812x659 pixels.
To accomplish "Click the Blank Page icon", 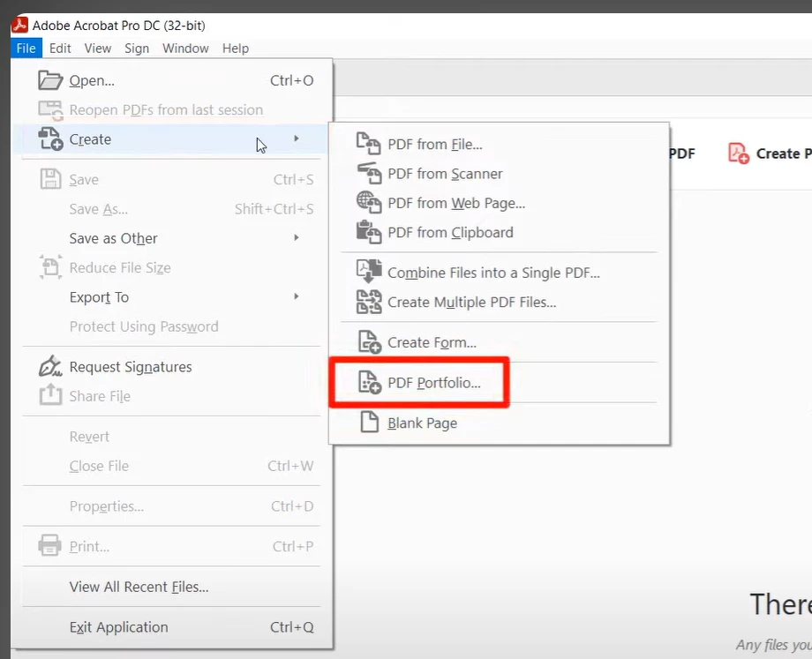I will click(369, 422).
